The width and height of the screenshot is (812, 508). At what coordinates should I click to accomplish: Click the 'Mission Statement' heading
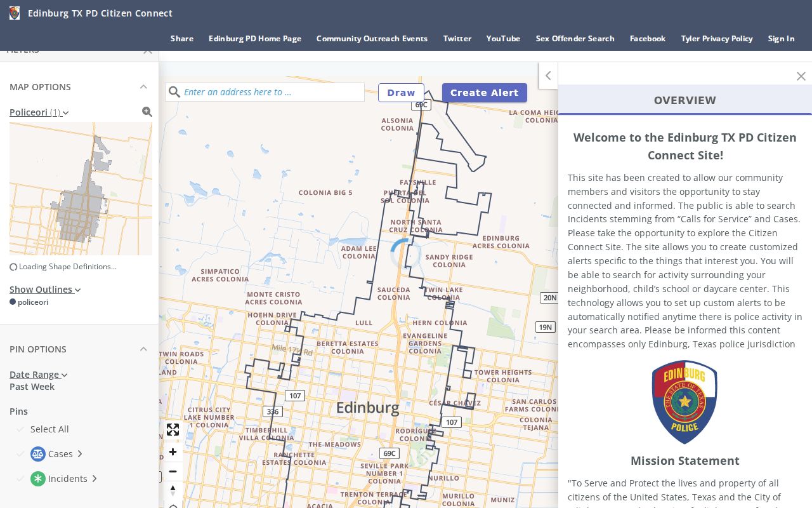[685, 461]
